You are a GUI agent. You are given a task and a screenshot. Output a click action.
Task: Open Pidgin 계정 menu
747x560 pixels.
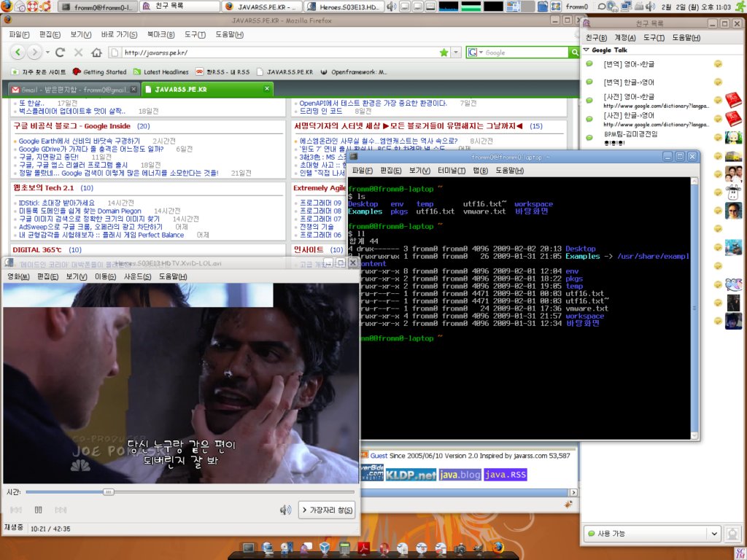pos(625,38)
